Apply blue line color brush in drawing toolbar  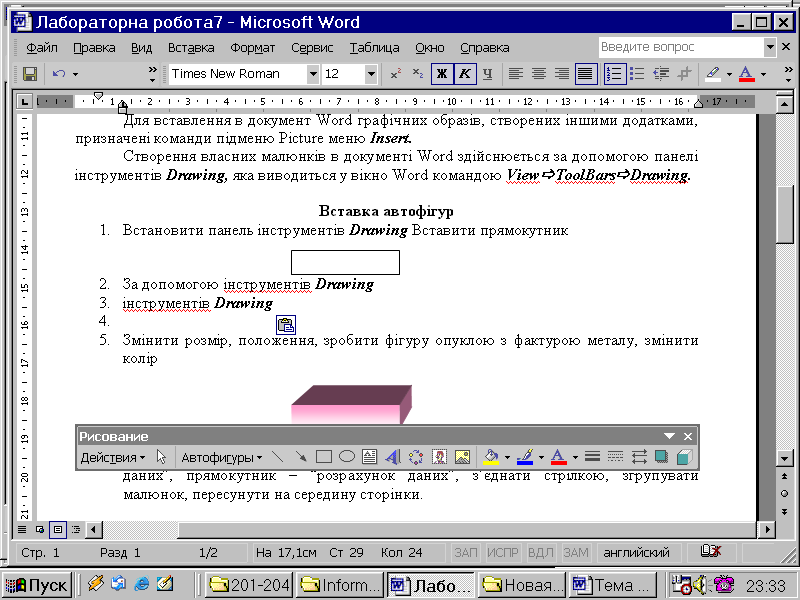(x=525, y=457)
